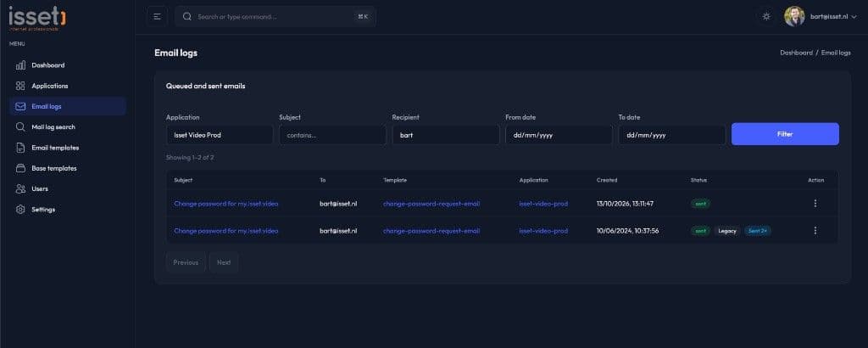Click the Subject contains input field

coord(332,135)
